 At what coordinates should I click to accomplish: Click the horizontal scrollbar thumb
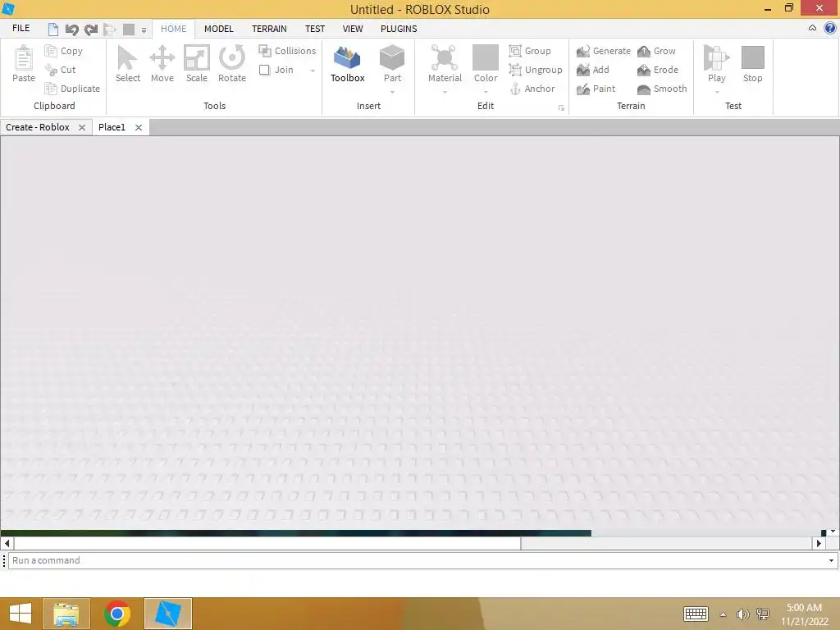267,543
